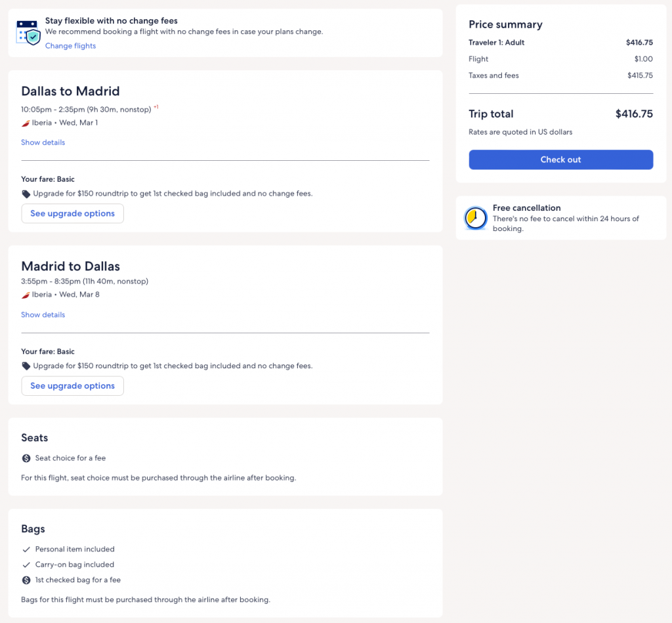Click the price tag icon under Madrid to Dallas fare
This screenshot has width=672, height=623.
pos(26,366)
